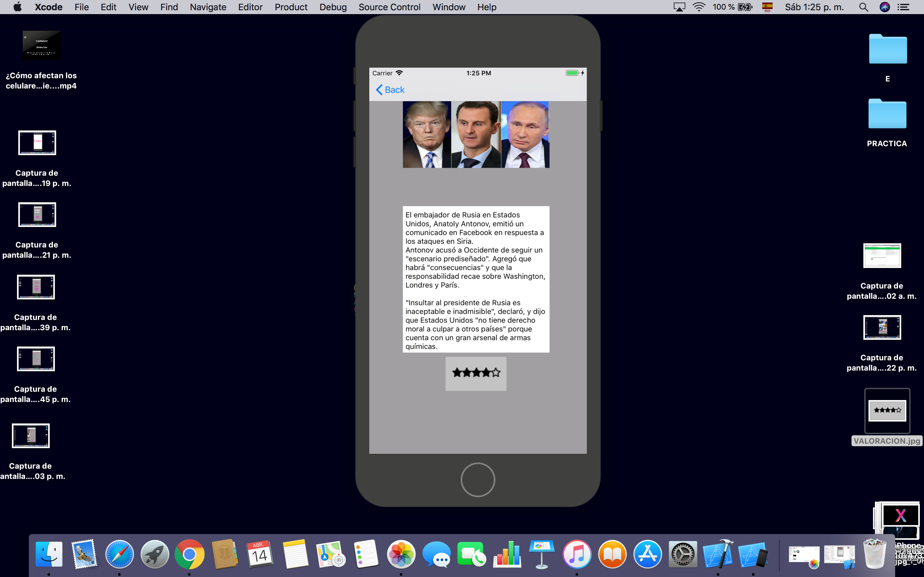Open the Spanish ISO input source menu
This screenshot has height=577, width=924.
pyautogui.click(x=767, y=7)
